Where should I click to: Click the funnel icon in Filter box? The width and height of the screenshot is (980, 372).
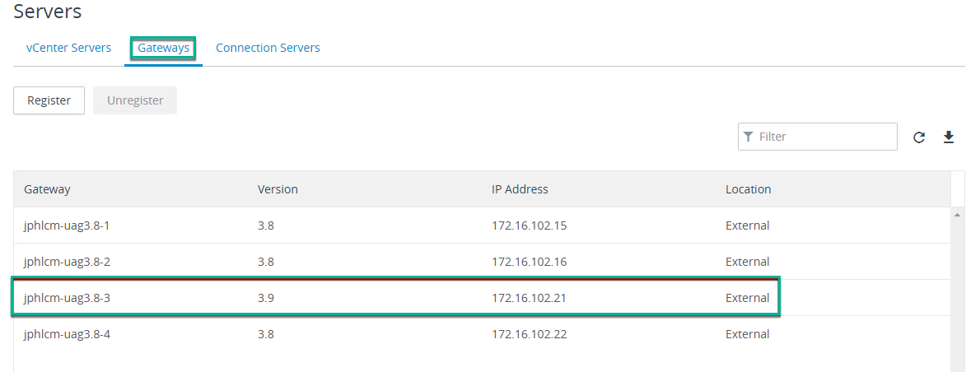[x=748, y=137]
